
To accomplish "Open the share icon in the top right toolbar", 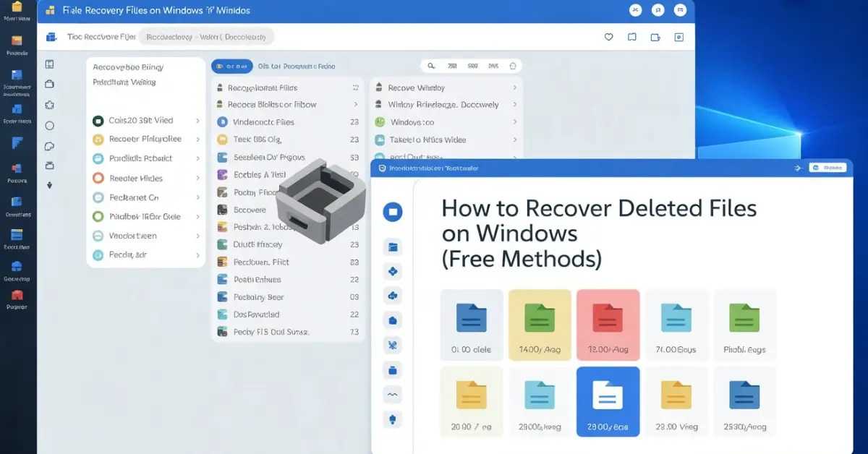I will tap(655, 36).
